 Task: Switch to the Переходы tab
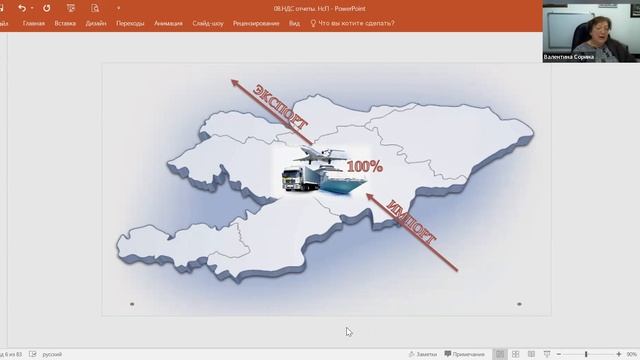pos(130,23)
